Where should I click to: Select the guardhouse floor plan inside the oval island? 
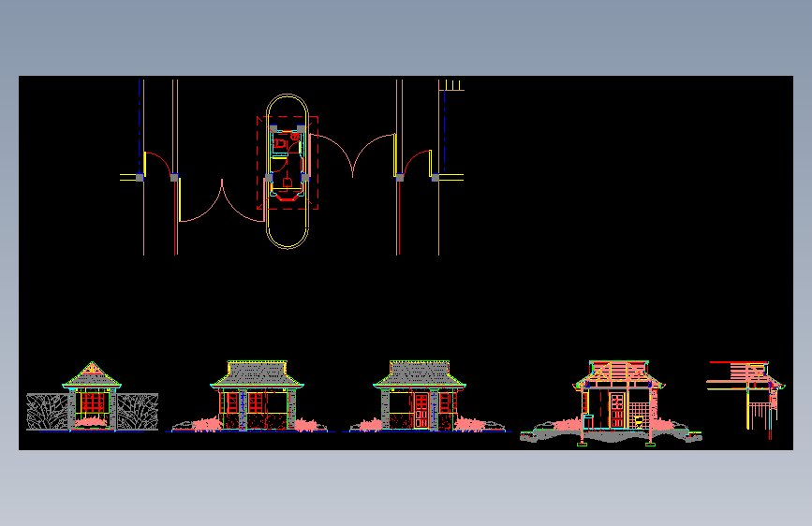288,163
